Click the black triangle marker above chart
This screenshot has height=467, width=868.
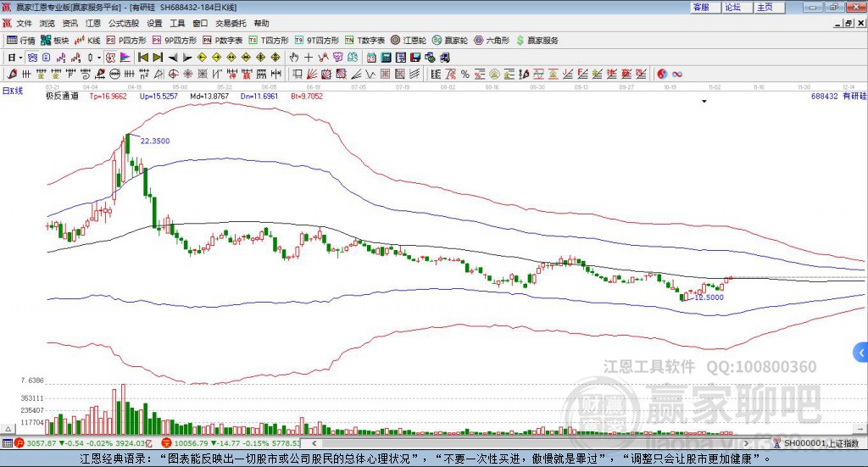(704, 101)
